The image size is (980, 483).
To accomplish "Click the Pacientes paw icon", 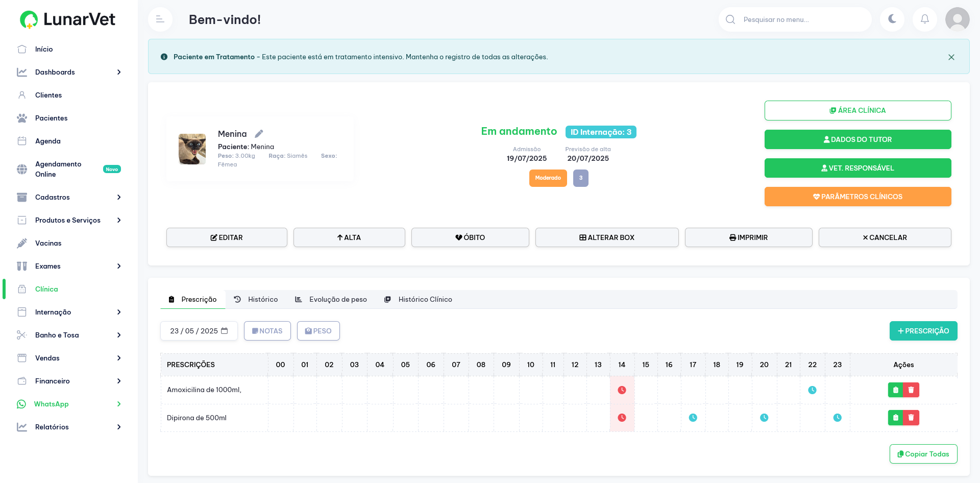I will (22, 118).
